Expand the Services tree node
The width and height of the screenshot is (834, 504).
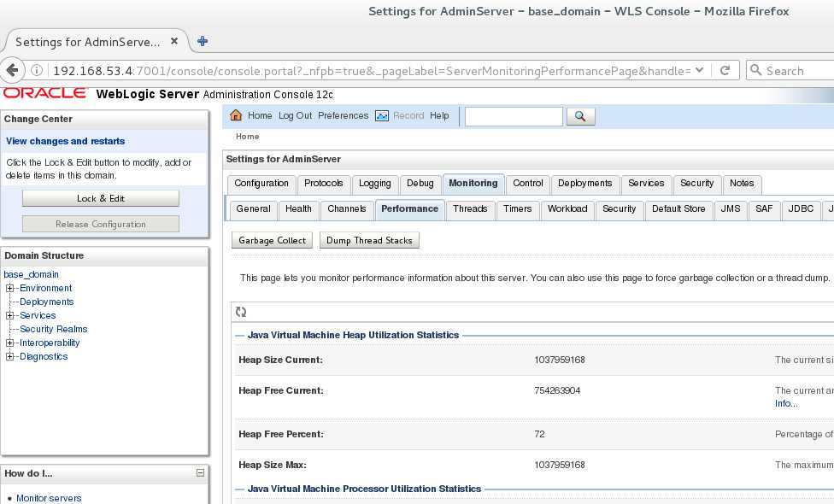(x=9, y=315)
